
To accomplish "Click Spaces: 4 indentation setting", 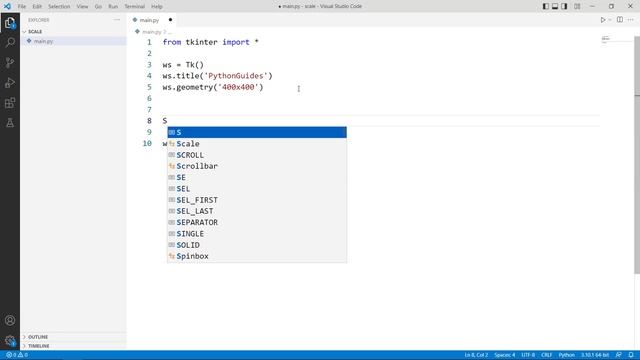I will (505, 355).
